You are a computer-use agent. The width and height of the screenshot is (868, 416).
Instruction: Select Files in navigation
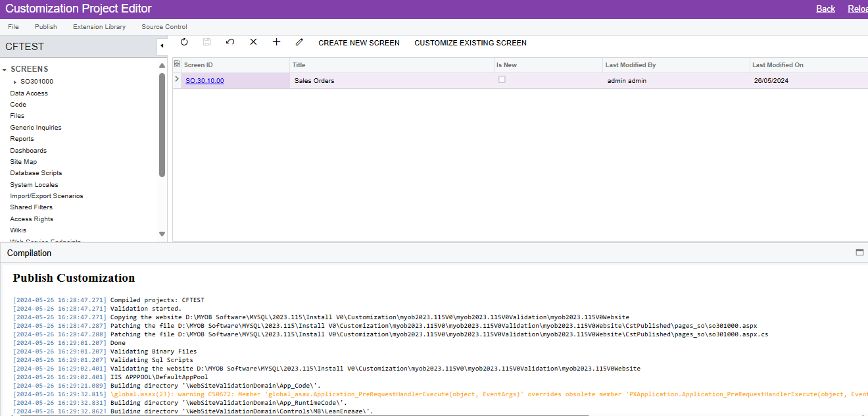(x=17, y=116)
